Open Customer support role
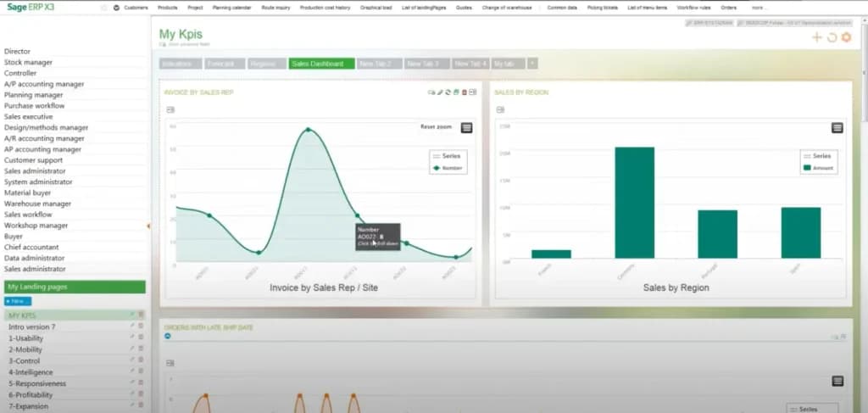This screenshot has height=413, width=868. (33, 160)
